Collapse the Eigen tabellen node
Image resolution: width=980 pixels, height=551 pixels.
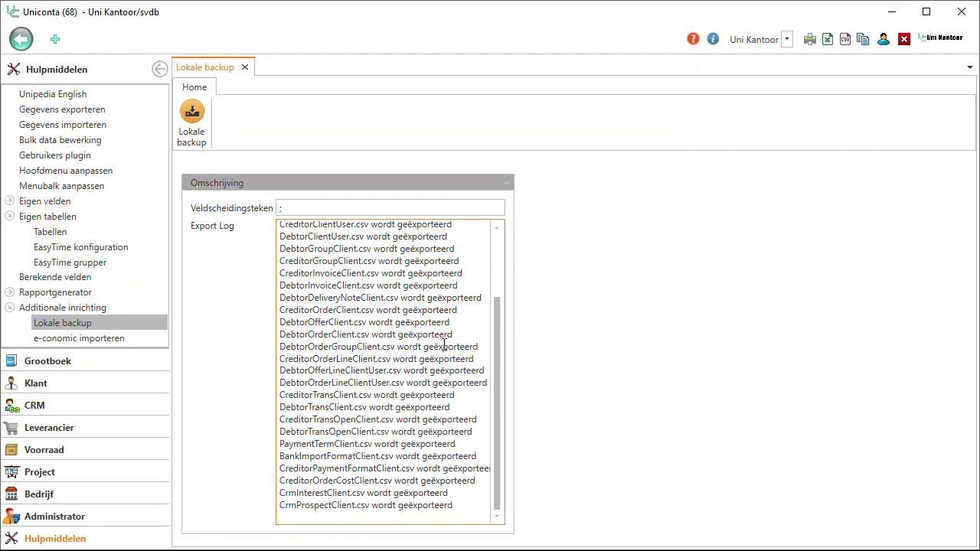10,217
